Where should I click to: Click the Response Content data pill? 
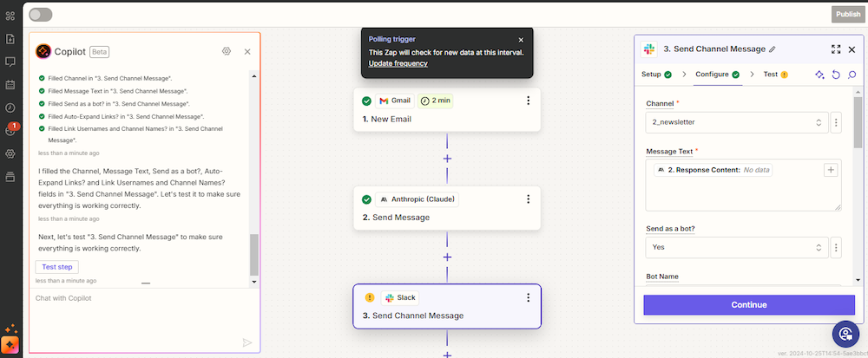(713, 170)
